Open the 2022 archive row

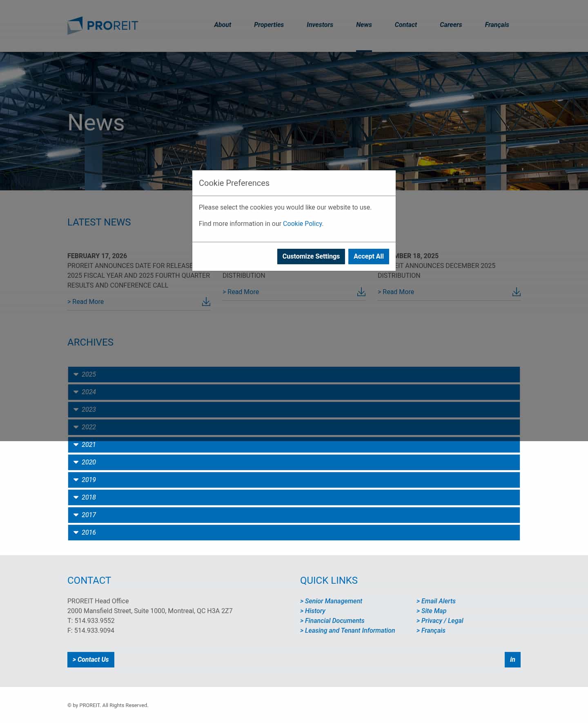click(294, 427)
